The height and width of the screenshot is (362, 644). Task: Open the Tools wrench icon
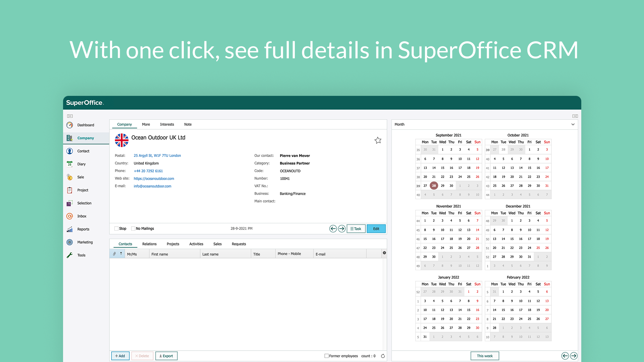[69, 255]
